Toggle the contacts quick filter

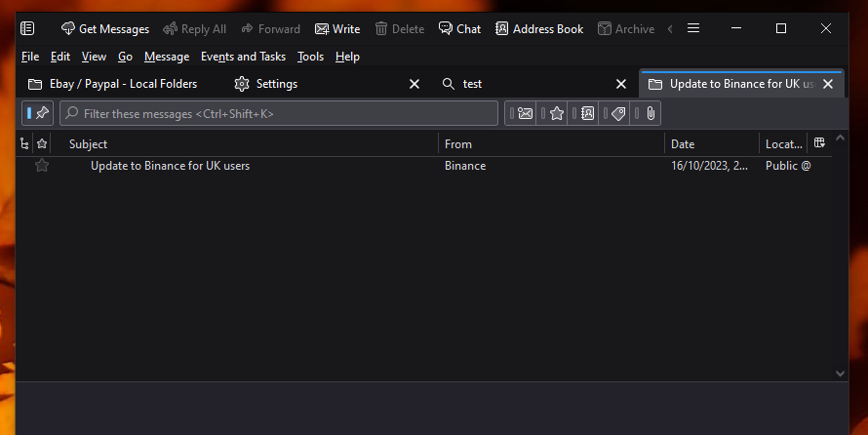587,114
